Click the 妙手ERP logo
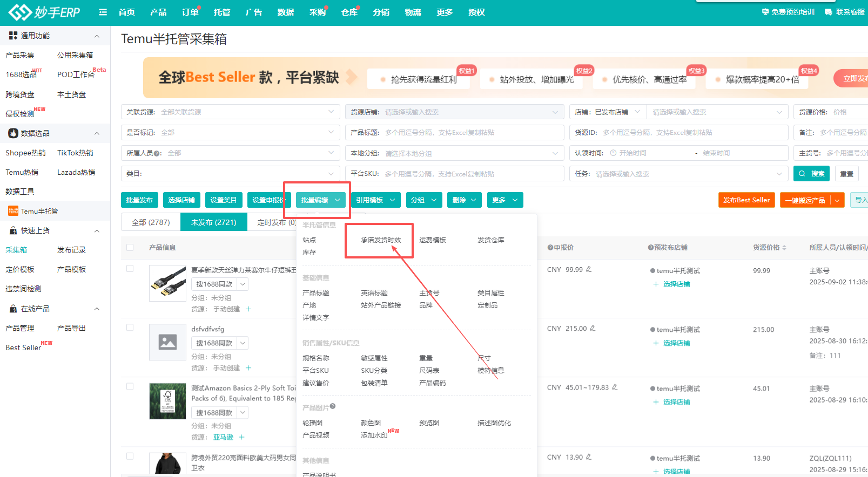The height and width of the screenshot is (477, 868). pos(44,12)
